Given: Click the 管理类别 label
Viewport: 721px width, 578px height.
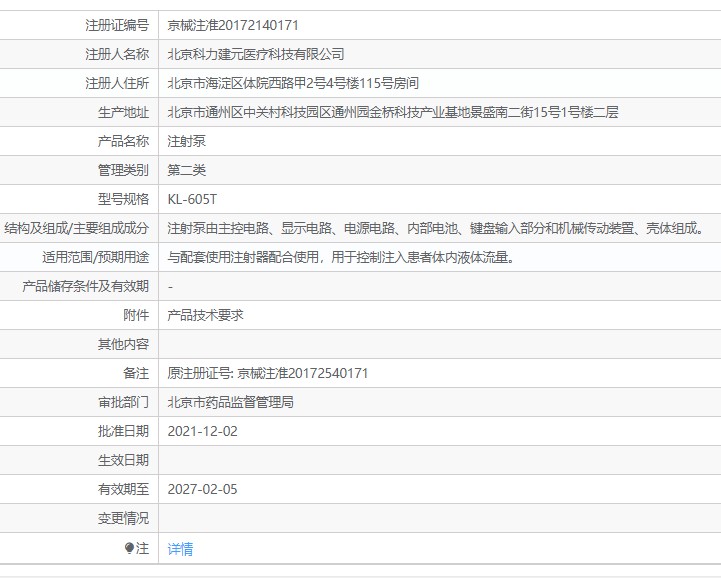Looking at the screenshot, I should click(123, 170).
